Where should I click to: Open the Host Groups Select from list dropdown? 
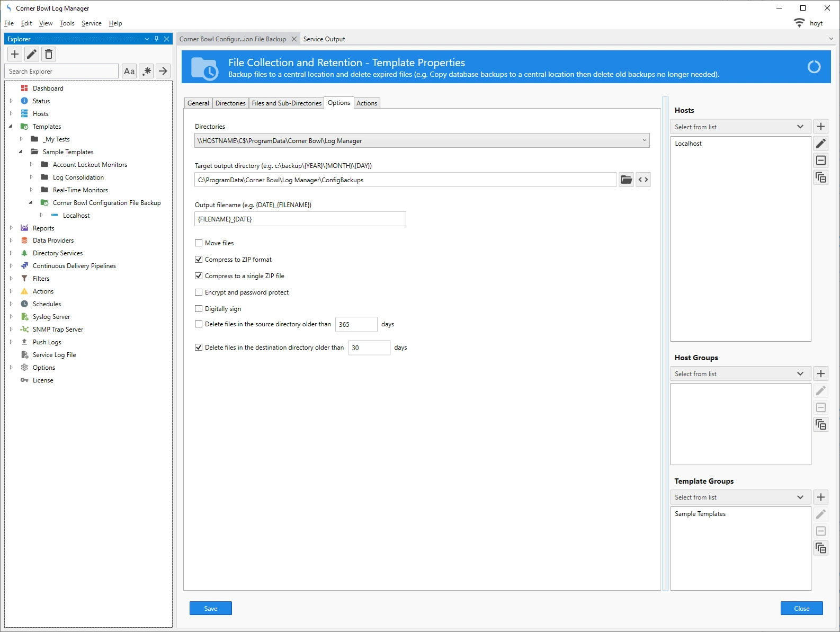tap(740, 373)
